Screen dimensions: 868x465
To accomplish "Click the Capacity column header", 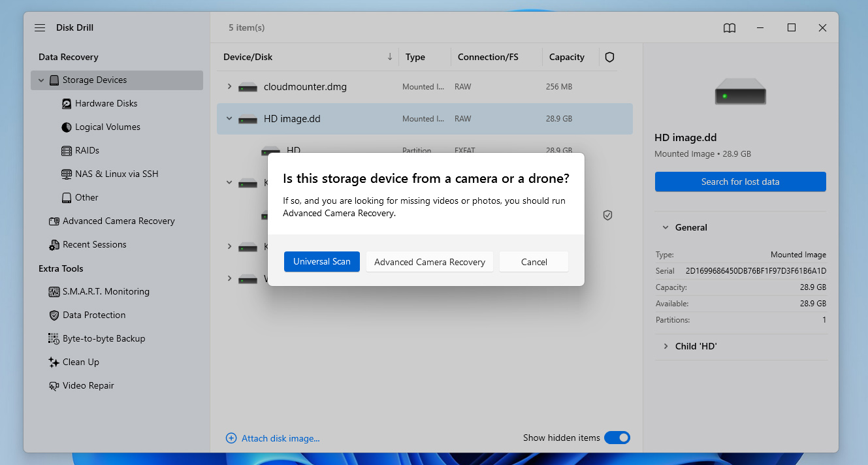I will (567, 57).
